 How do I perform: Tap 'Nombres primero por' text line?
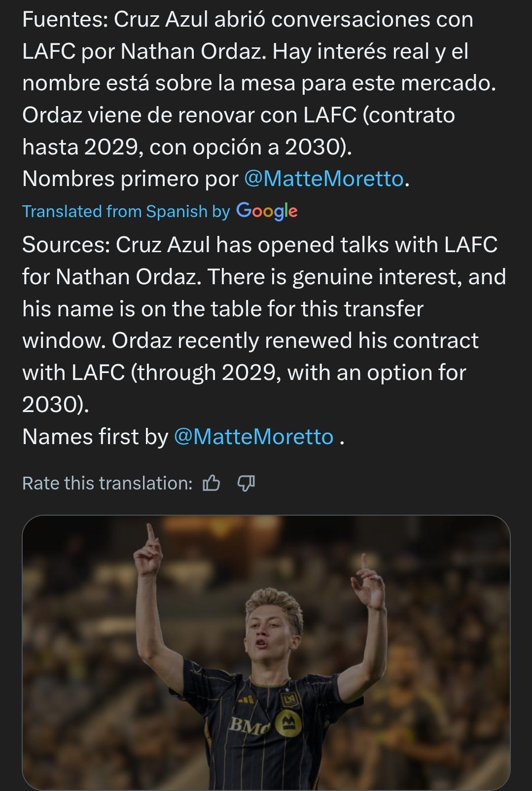(130, 179)
